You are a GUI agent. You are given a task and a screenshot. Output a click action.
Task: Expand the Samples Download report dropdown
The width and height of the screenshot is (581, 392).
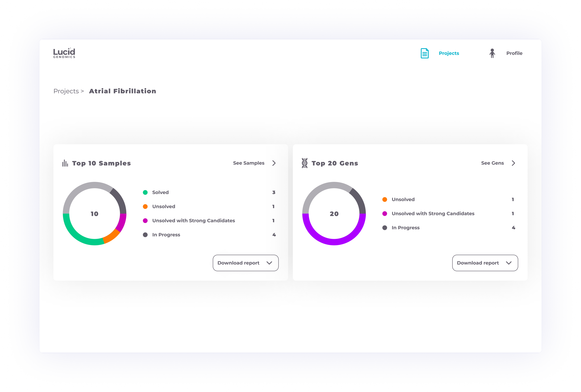[245, 263]
